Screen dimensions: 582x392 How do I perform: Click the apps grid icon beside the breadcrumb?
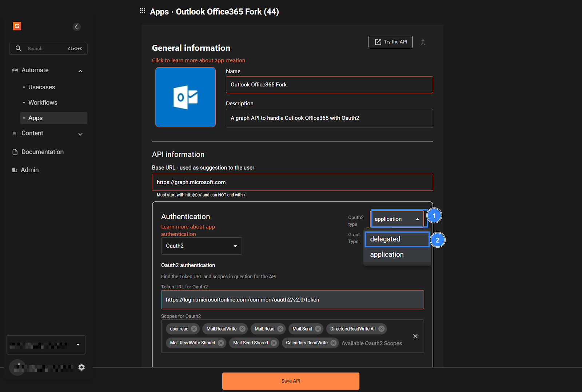(x=142, y=11)
